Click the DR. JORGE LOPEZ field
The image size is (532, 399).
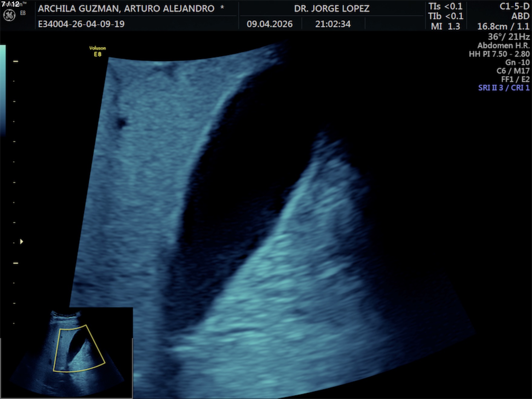point(332,8)
